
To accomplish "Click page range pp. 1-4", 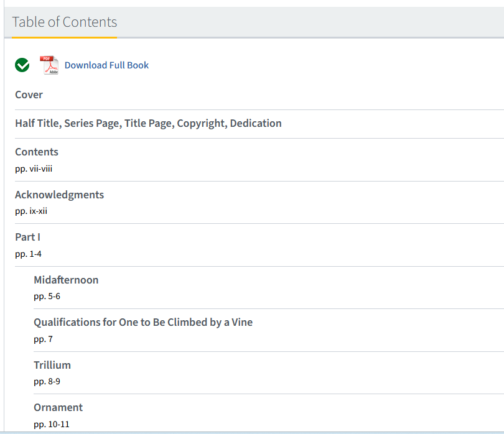I will point(29,254).
